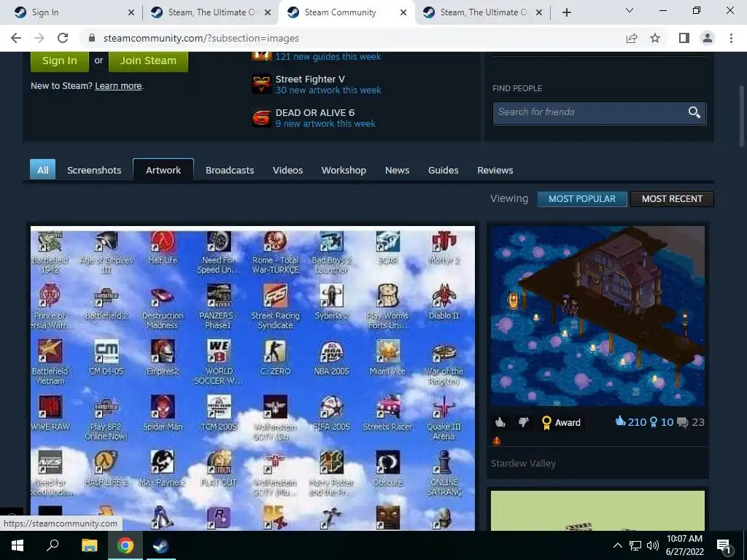Screen dimensions: 747x560
Task: Show hidden system tray icons
Action: [617, 545]
